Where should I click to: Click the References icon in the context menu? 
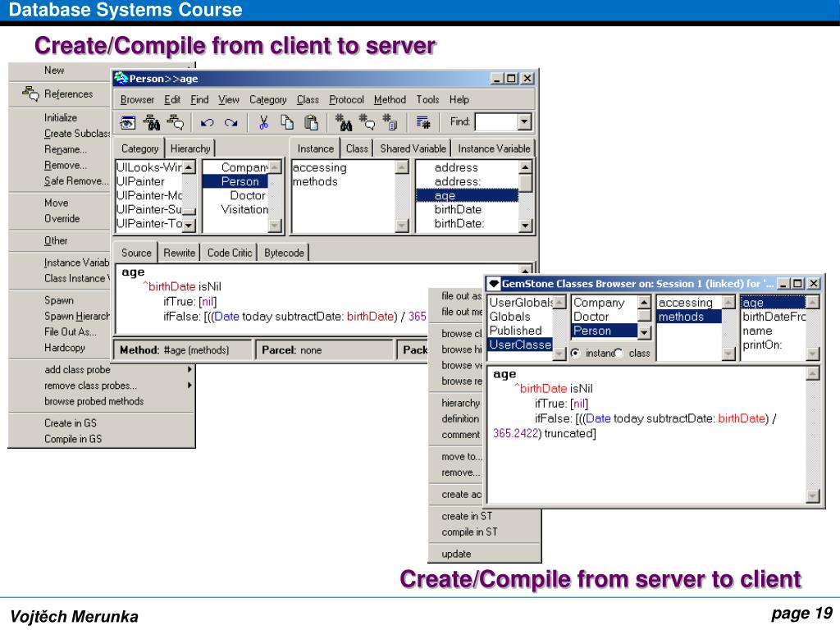(30, 94)
